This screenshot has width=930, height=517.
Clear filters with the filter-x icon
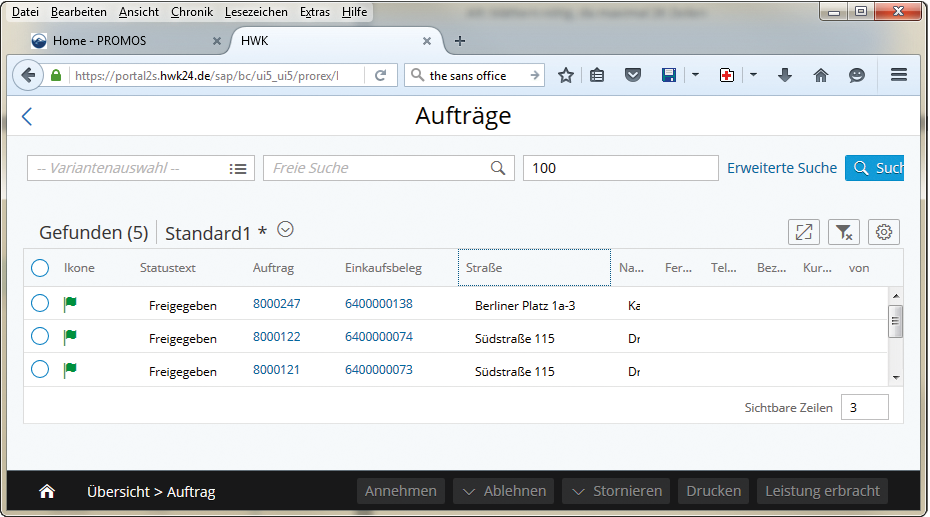[844, 232]
